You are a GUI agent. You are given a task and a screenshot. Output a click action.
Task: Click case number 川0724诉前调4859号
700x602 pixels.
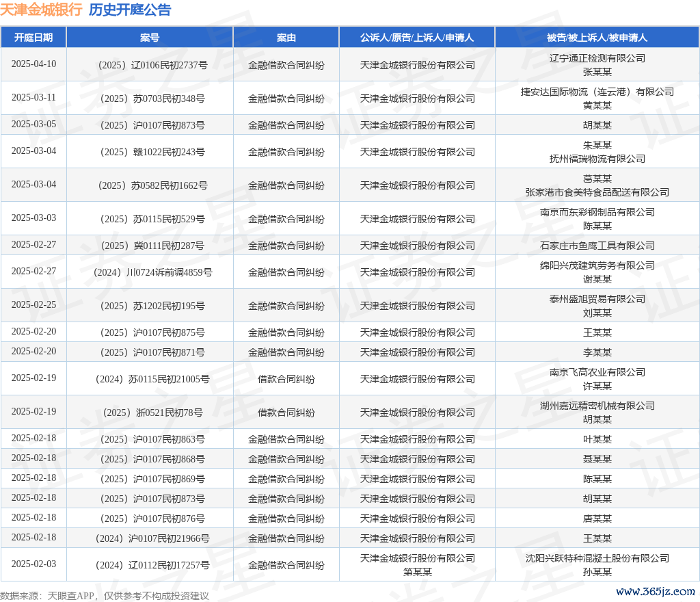point(152,272)
